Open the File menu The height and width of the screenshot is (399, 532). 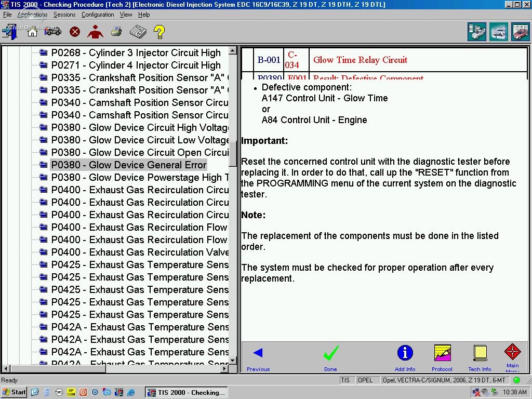coord(7,15)
